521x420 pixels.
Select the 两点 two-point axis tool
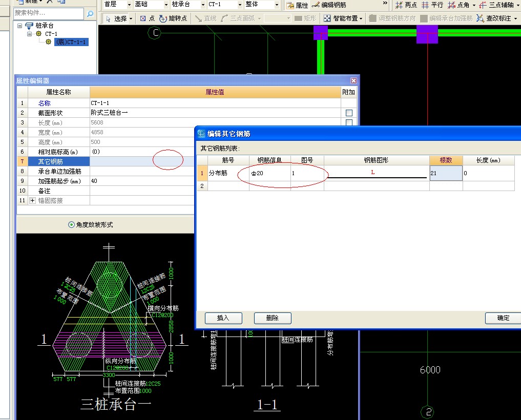pos(406,5)
